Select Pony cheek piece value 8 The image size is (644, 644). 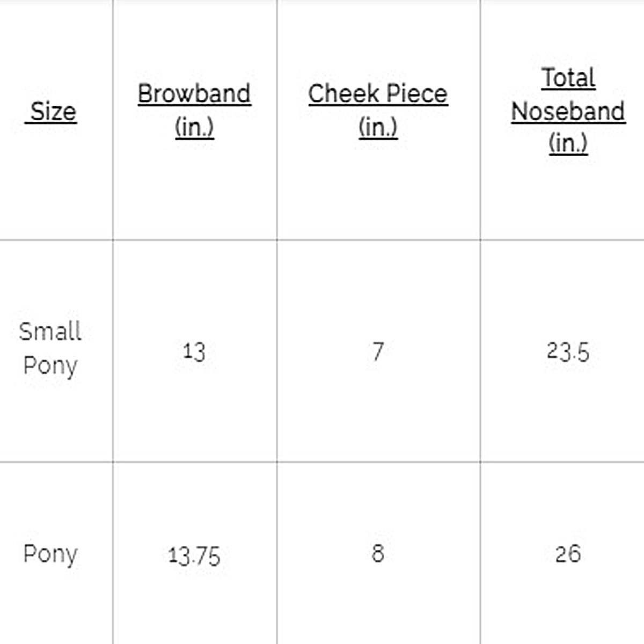(x=378, y=553)
